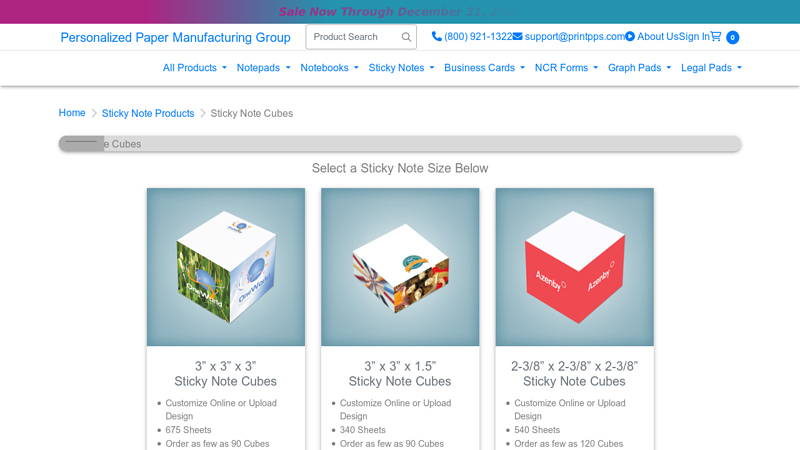Screen dimensions: 800x450
Task: Click the sale banner text at top
Action: pos(400,12)
